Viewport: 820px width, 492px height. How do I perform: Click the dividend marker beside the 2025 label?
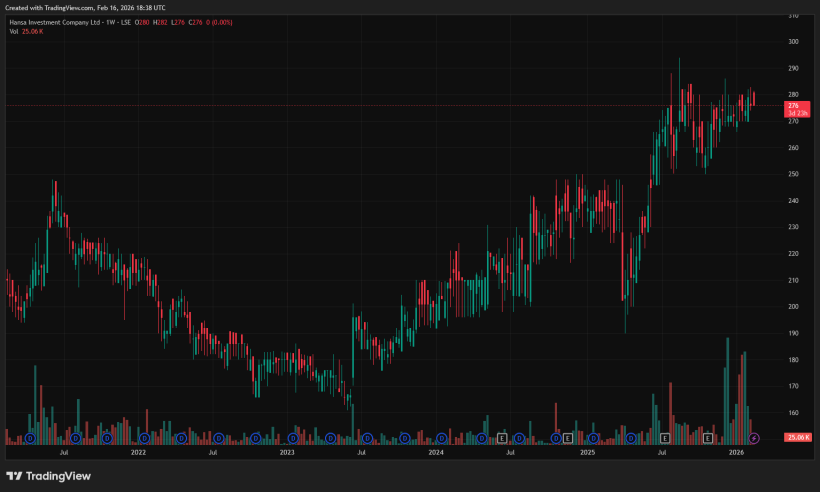(x=594, y=438)
